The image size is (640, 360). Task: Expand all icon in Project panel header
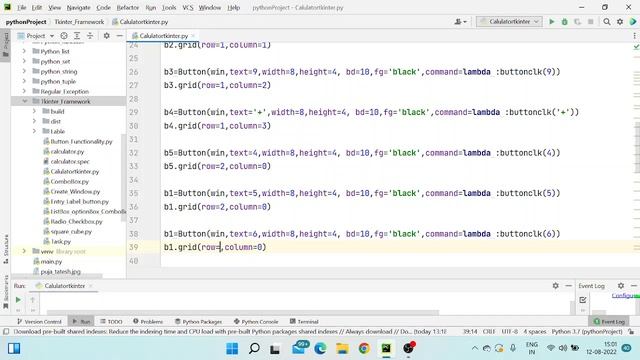(x=77, y=36)
